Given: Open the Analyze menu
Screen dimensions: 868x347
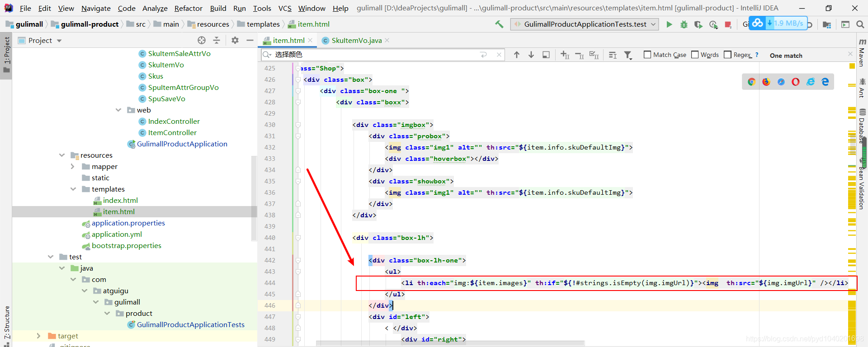Looking at the screenshot, I should point(155,8).
